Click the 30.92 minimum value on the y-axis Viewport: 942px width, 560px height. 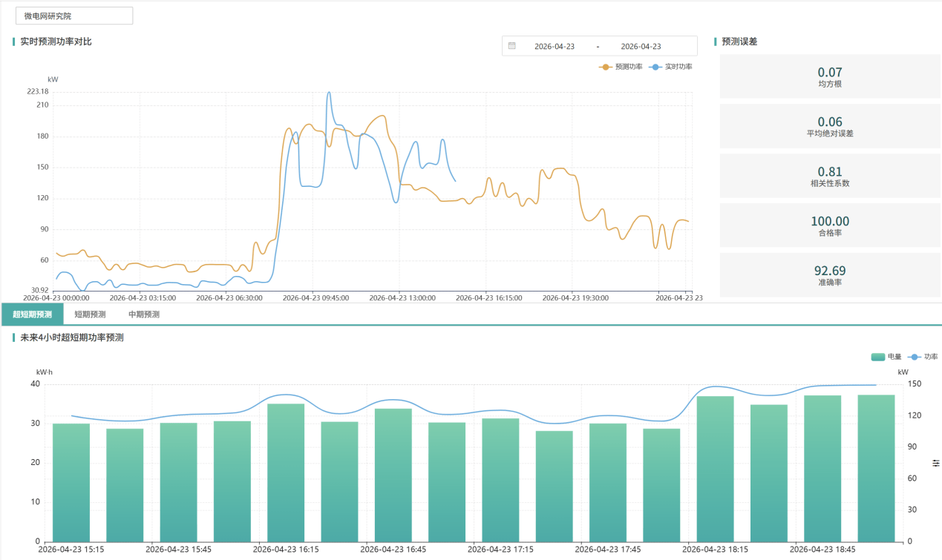[38, 290]
